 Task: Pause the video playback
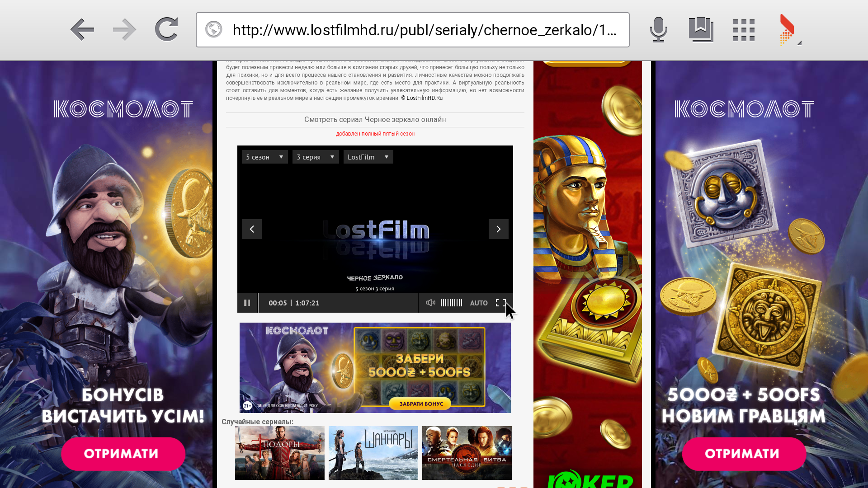[x=247, y=303]
